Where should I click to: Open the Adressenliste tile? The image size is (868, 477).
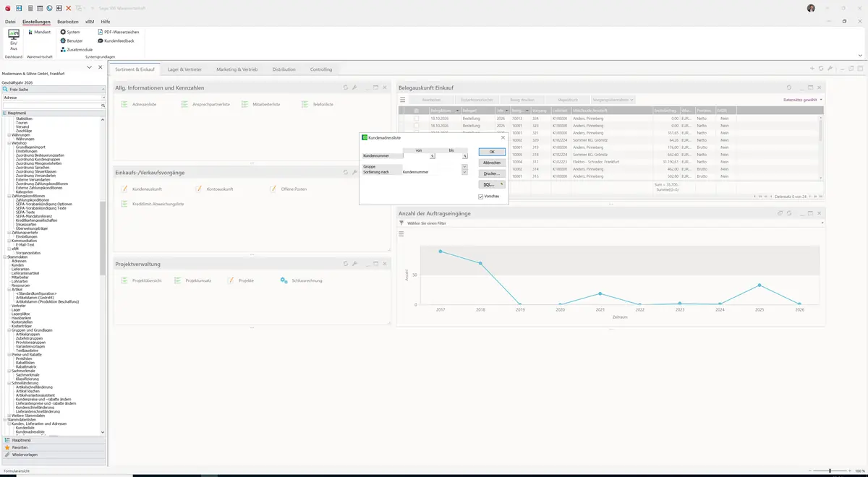pyautogui.click(x=140, y=105)
